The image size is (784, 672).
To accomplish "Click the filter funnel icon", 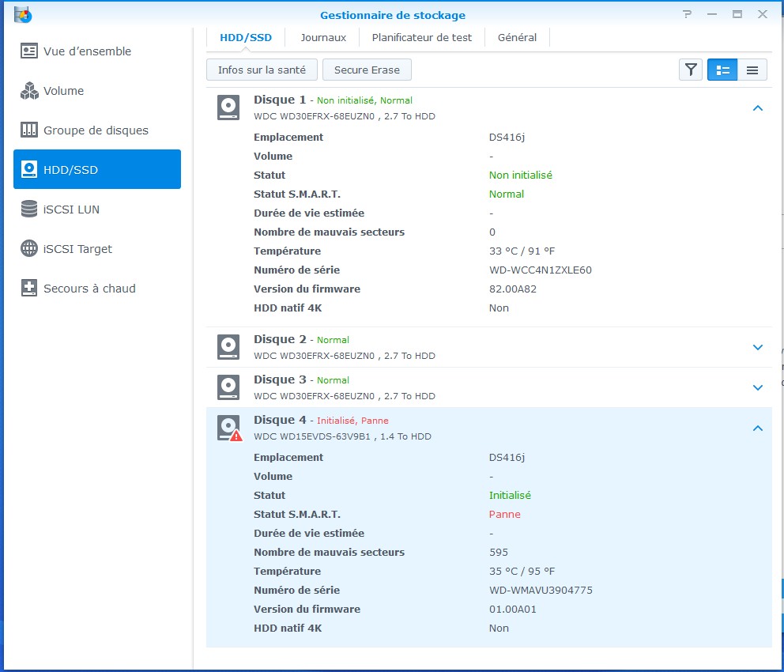I will click(x=692, y=70).
